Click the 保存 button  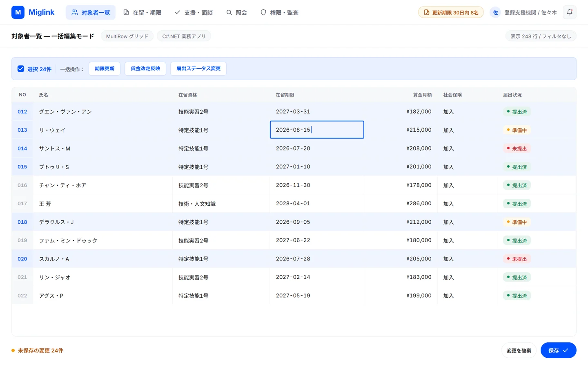[558, 350]
